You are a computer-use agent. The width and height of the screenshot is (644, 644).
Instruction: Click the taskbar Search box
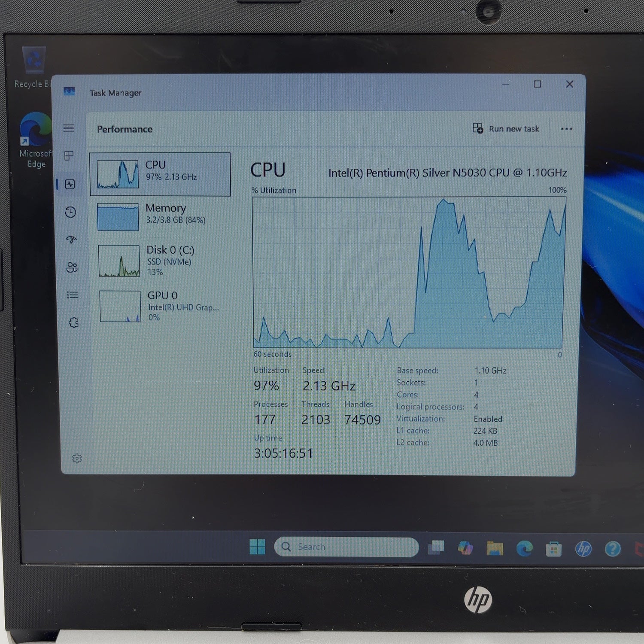(346, 547)
